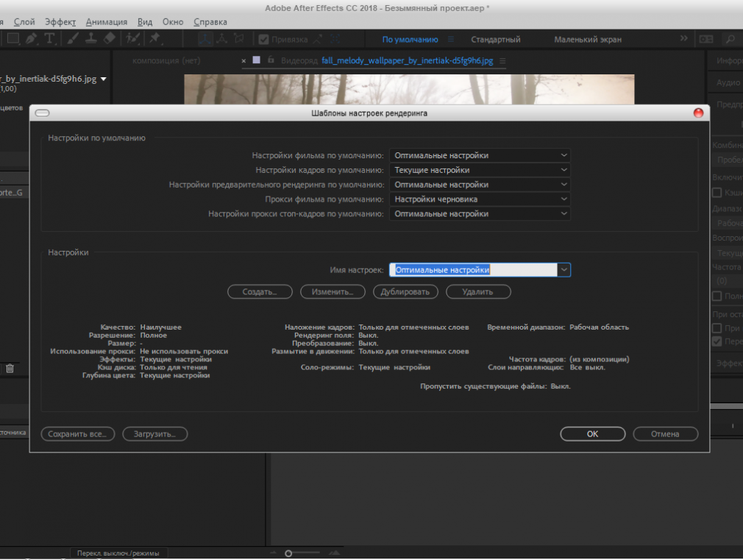Toggle the Кэш checkbox in Preview panel
The image size is (743, 560).
tap(717, 193)
